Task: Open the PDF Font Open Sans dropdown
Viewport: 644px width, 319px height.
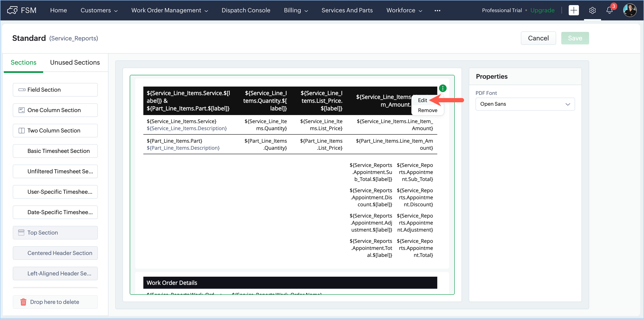Action: pyautogui.click(x=525, y=104)
